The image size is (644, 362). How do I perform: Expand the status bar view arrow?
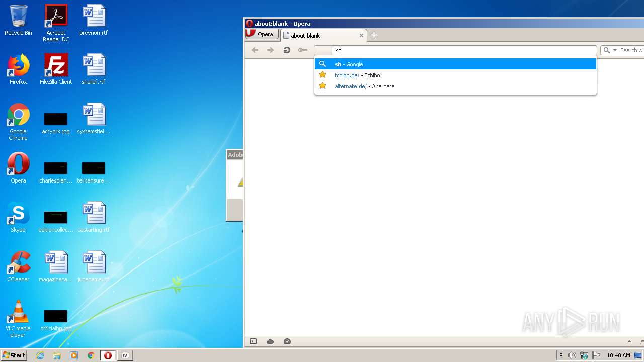[629, 341]
